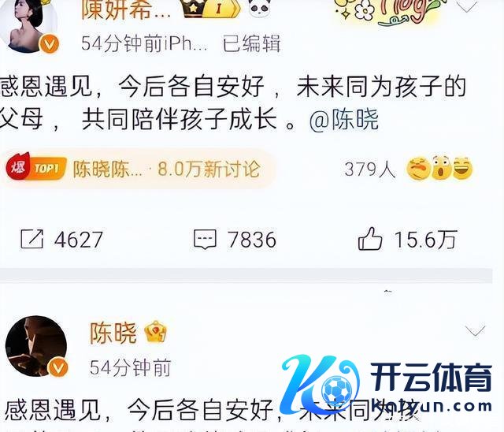Image resolution: width=504 pixels, height=432 pixels.
Task: Open comments via the 7836 speech-bubble icon
Action: 205,240
